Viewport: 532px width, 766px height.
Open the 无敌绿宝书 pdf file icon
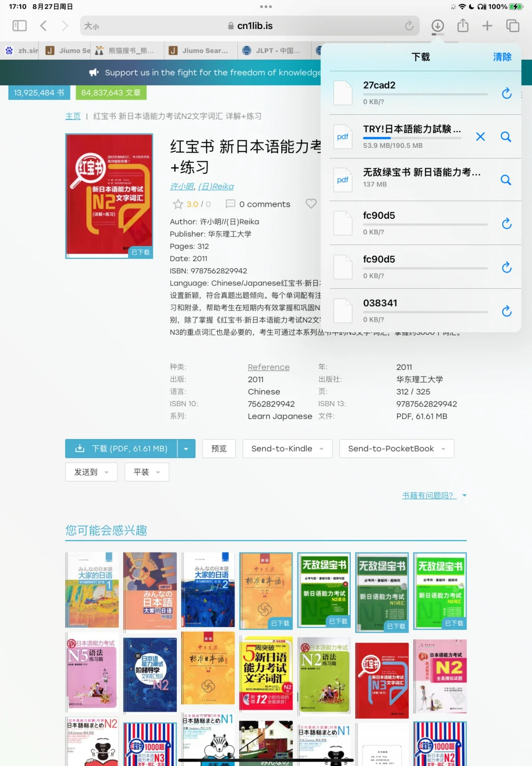coord(343,180)
